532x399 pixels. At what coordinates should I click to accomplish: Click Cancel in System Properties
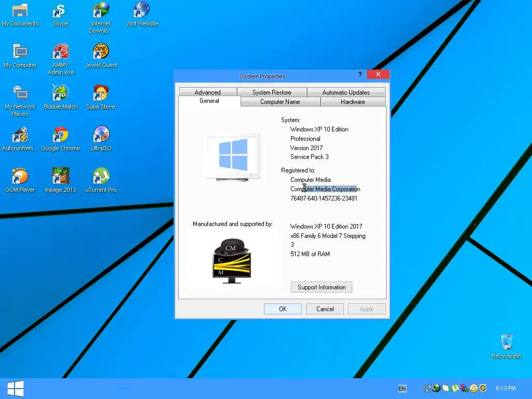click(x=325, y=309)
